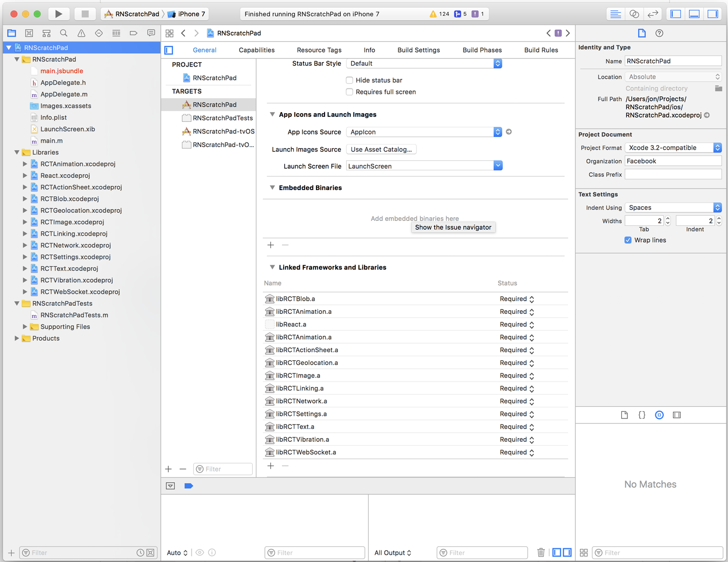Open the Status Bar Style dropdown
The image size is (728, 562).
point(497,63)
